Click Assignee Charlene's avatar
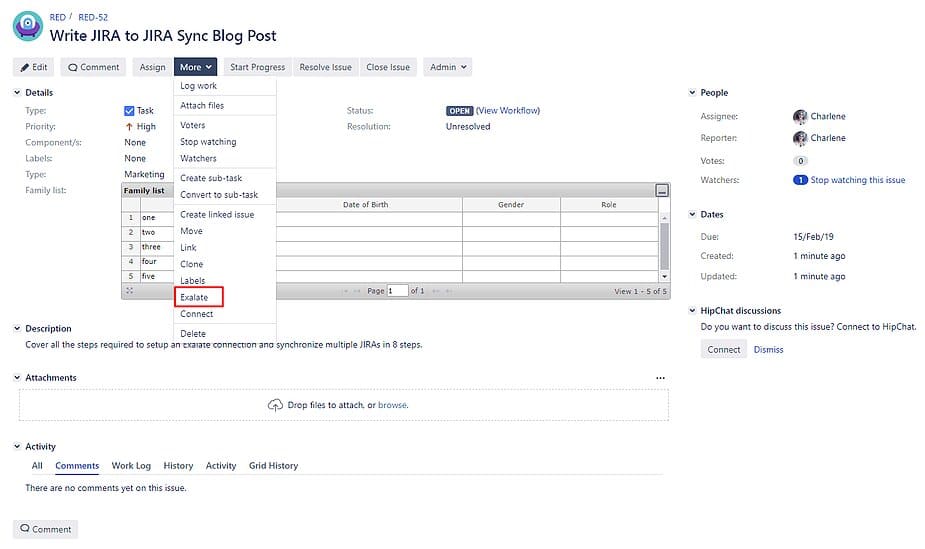 [800, 117]
